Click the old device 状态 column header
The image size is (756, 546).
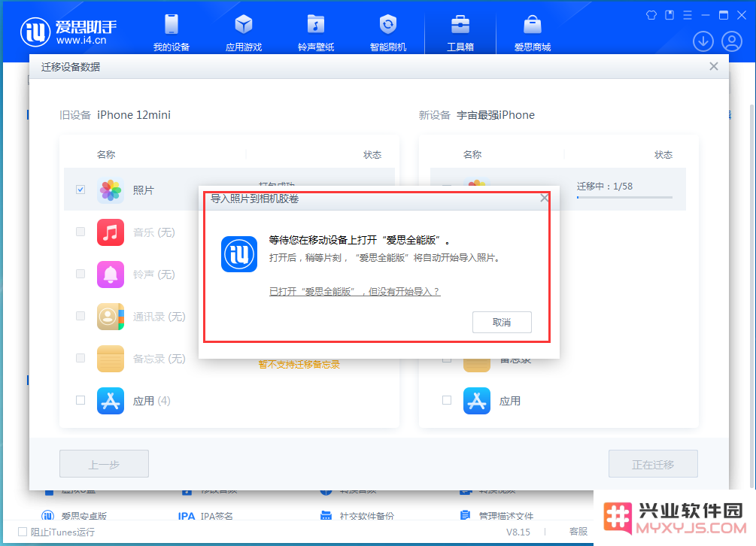(x=372, y=155)
